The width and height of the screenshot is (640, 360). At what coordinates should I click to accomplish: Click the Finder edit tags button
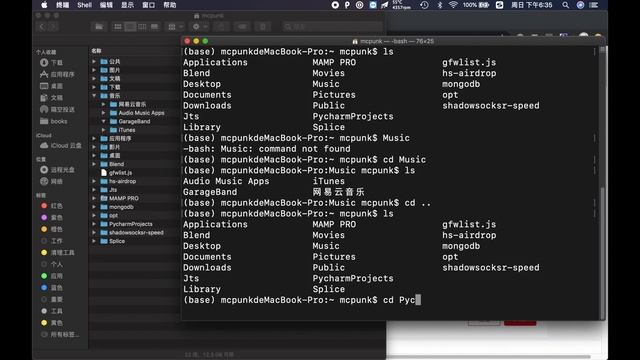click(x=242, y=27)
